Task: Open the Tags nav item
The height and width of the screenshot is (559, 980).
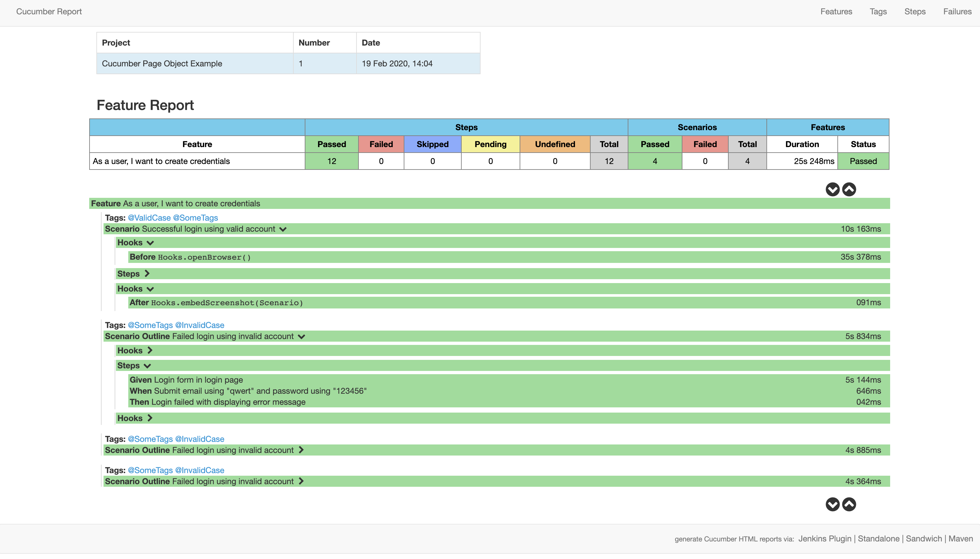Action: point(878,11)
